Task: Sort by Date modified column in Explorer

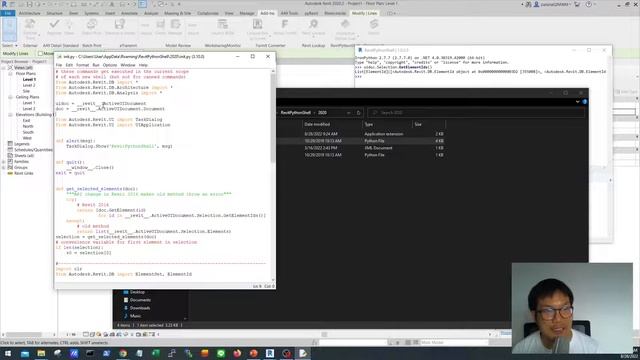Action: tap(317, 124)
